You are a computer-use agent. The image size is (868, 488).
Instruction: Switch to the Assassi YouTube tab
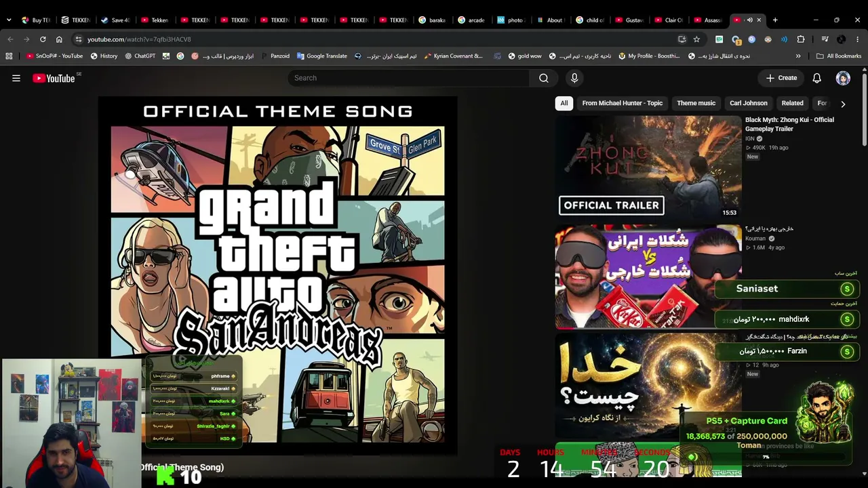707,20
